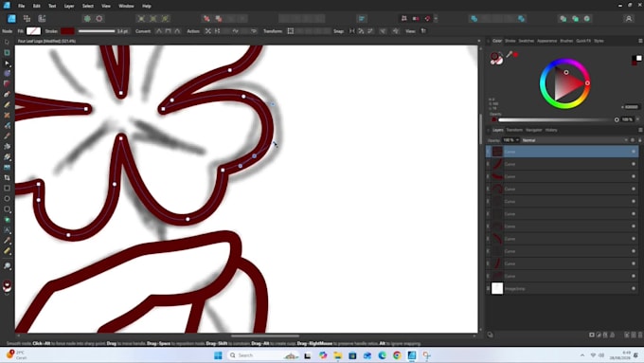Open the Transform tab
The height and width of the screenshot is (363, 644).
(x=514, y=130)
